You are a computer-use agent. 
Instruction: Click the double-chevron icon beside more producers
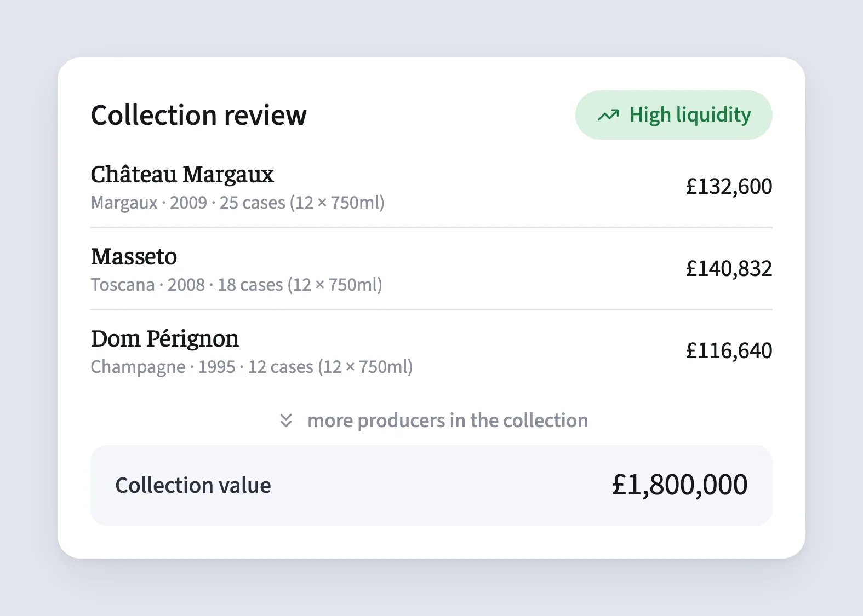pyautogui.click(x=286, y=421)
